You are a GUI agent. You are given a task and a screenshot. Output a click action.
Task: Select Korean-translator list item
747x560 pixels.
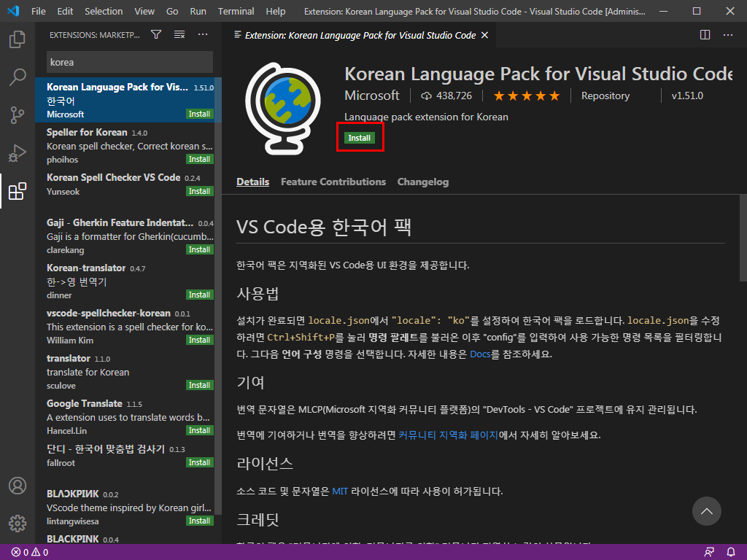click(125, 281)
